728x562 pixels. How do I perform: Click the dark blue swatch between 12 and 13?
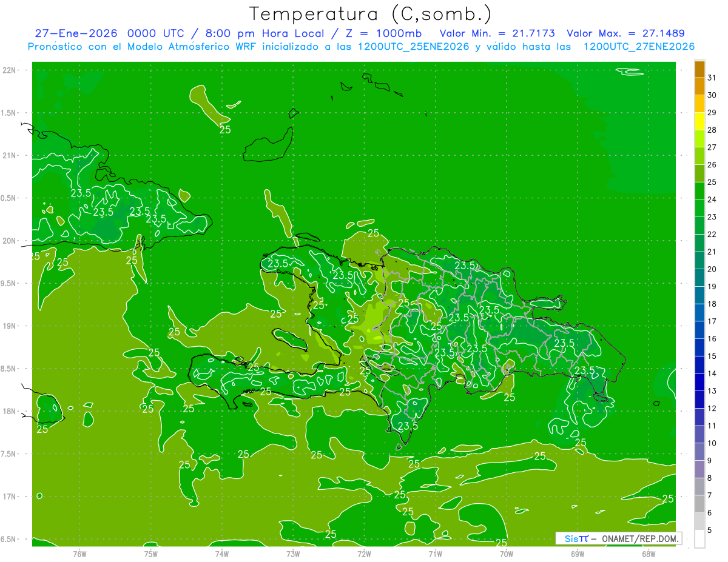point(699,400)
